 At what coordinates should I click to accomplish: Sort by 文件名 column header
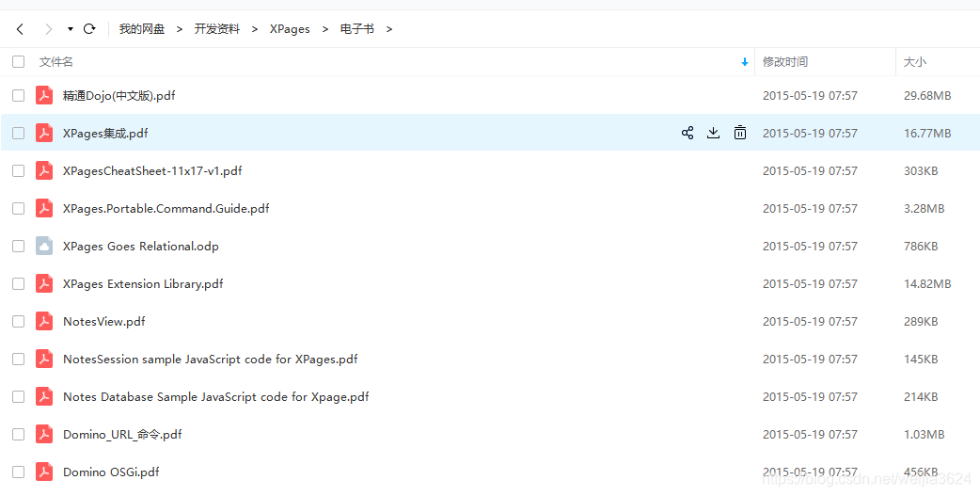point(56,62)
